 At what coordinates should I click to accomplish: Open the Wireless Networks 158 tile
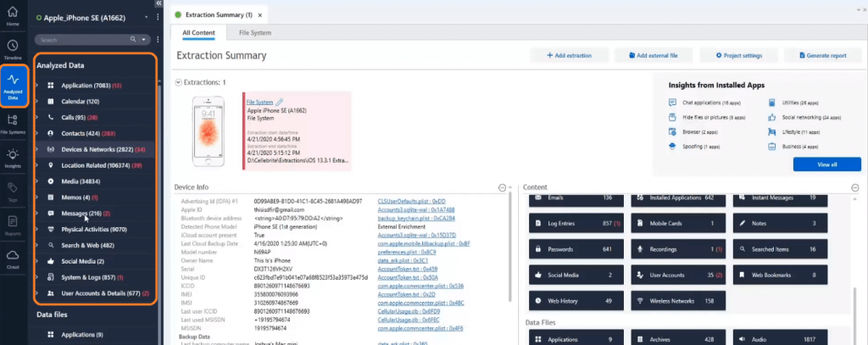coord(679,301)
